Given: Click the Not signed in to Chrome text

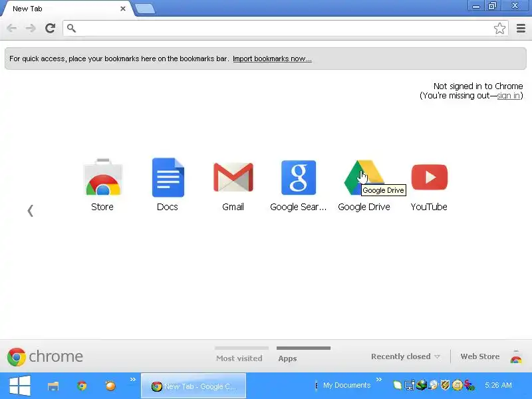Looking at the screenshot, I should (478, 86).
